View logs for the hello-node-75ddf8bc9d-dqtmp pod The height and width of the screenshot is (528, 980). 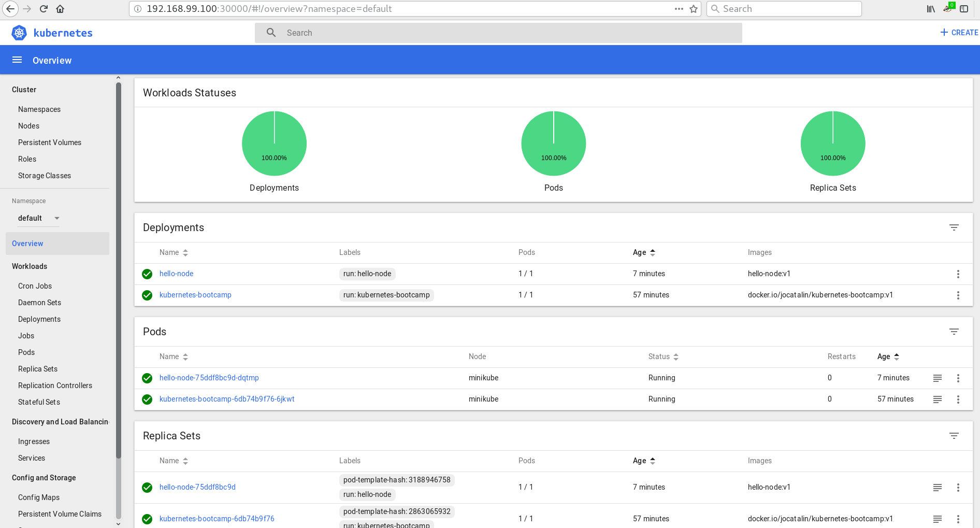tap(937, 378)
